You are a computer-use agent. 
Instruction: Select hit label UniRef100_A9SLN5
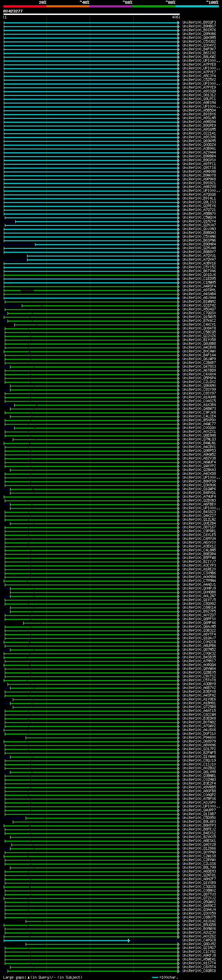[x=199, y=118]
